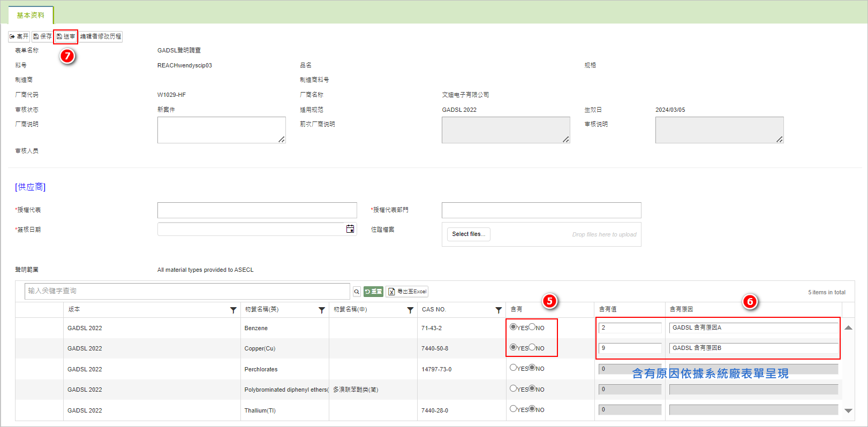The height and width of the screenshot is (427, 868).
Task: Click the keyword search box 输入关键字查询
Action: 187,291
